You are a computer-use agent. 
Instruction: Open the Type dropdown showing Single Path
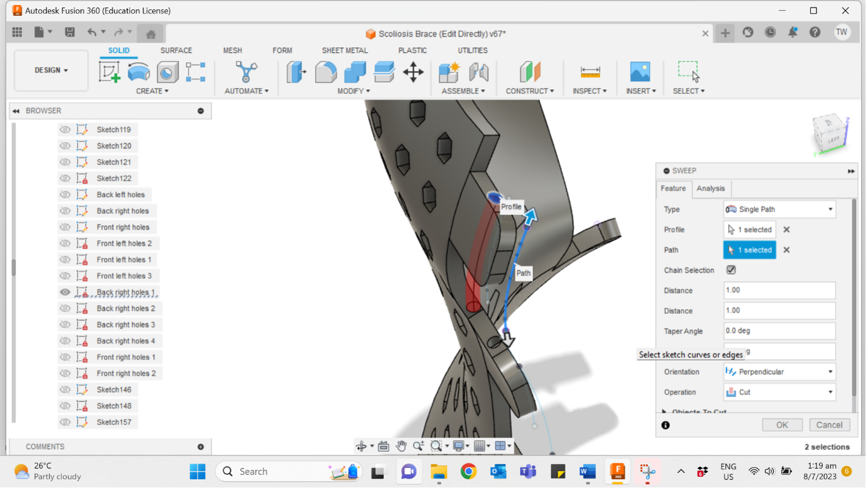pyautogui.click(x=779, y=209)
